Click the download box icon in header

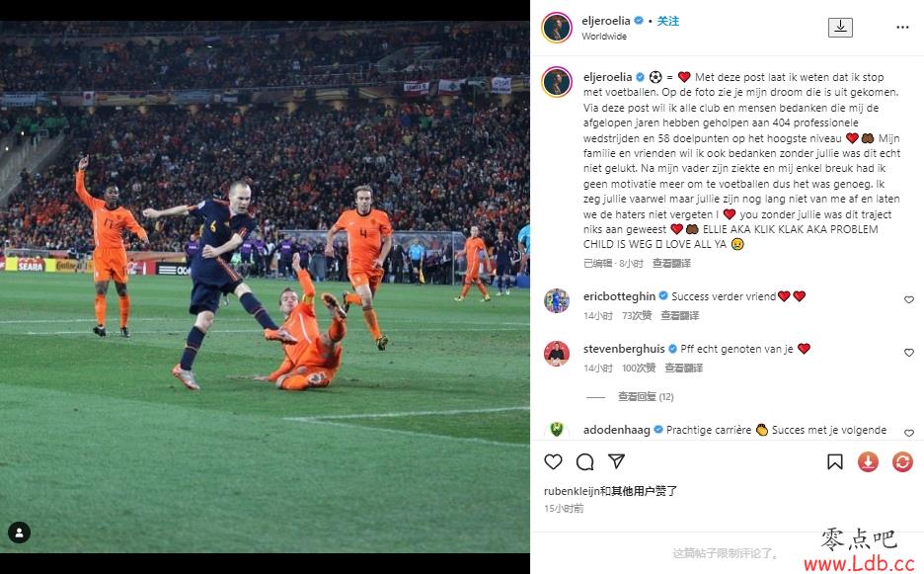tap(840, 27)
